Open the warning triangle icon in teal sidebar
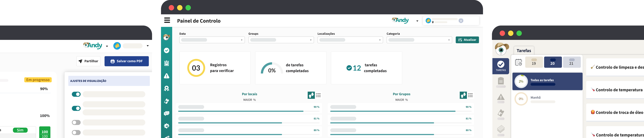Screen dimensions: 644x138 tap(166, 76)
